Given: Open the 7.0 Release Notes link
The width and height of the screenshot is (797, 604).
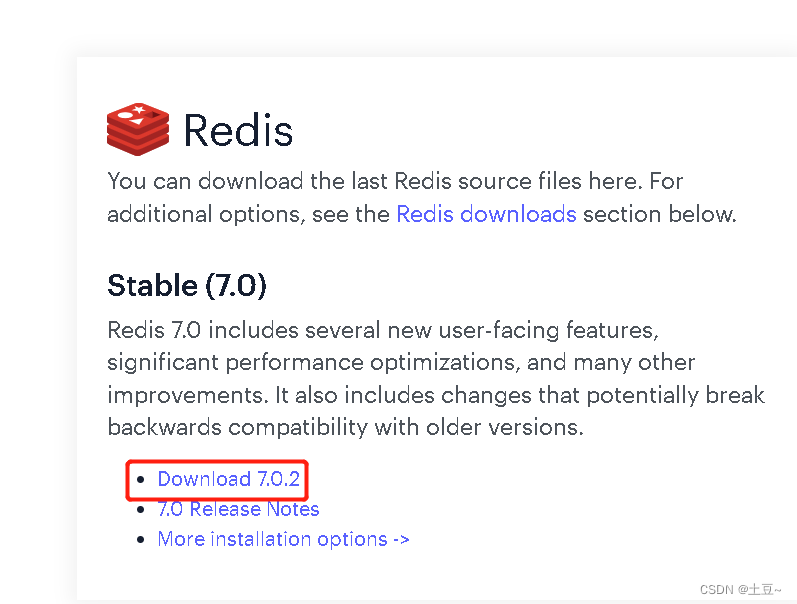Looking at the screenshot, I should (238, 509).
